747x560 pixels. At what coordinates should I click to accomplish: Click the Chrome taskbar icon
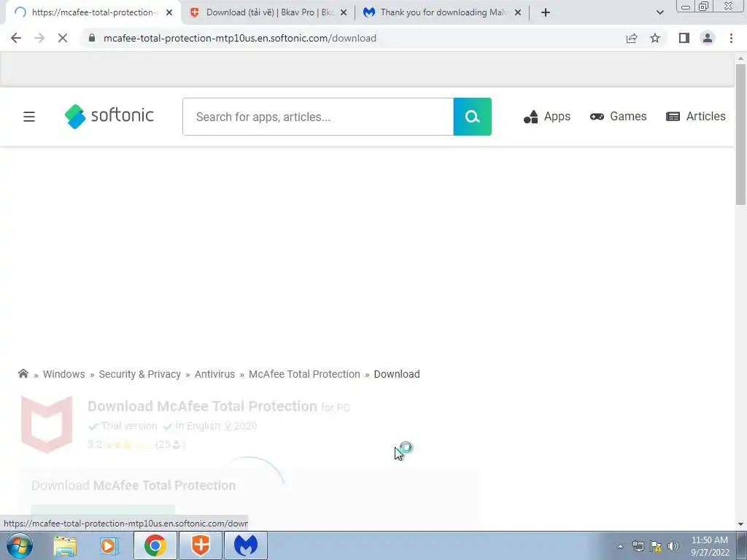(x=155, y=545)
